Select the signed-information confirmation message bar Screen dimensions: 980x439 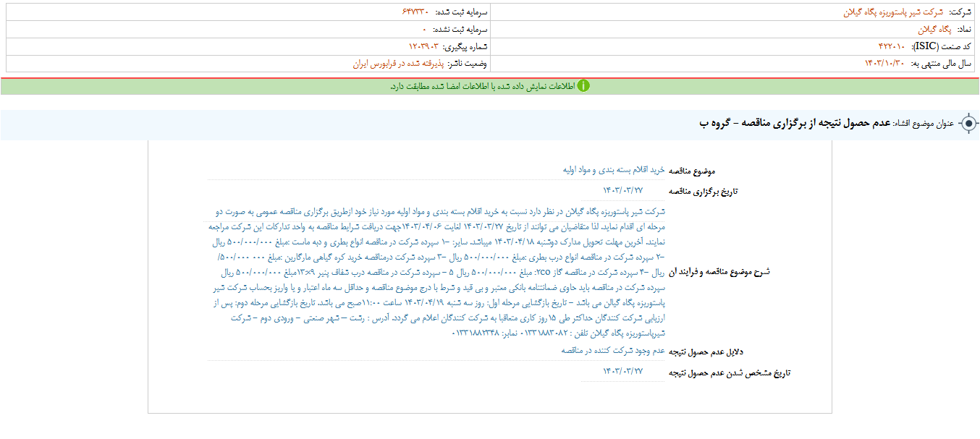click(x=490, y=87)
